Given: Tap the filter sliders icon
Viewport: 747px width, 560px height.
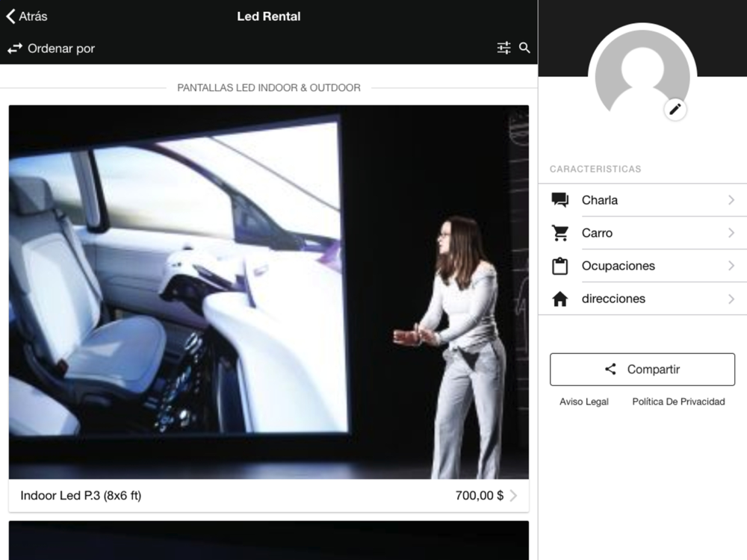Looking at the screenshot, I should tap(504, 48).
